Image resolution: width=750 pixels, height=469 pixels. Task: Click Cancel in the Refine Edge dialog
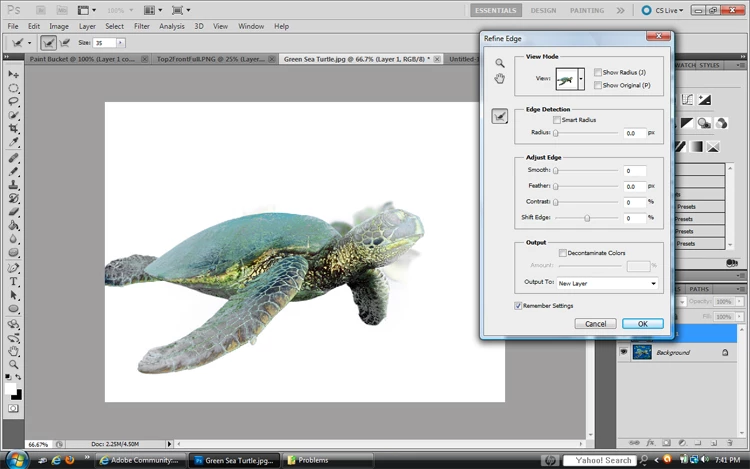pyautogui.click(x=595, y=324)
